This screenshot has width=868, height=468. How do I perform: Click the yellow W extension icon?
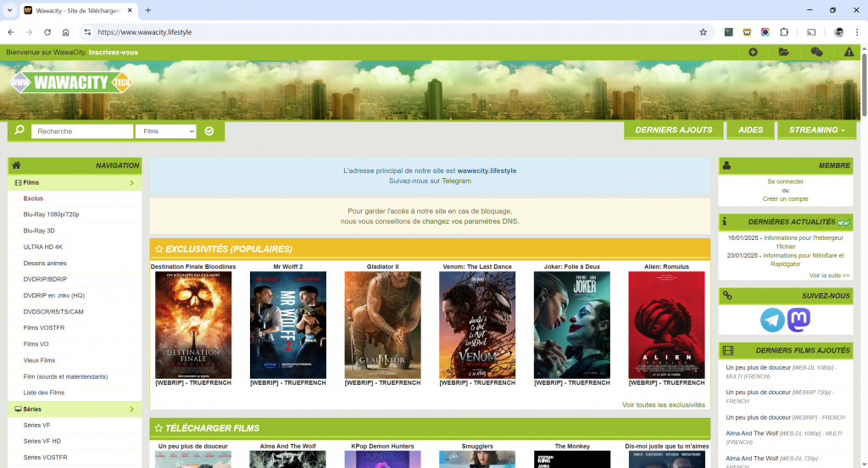click(x=747, y=32)
